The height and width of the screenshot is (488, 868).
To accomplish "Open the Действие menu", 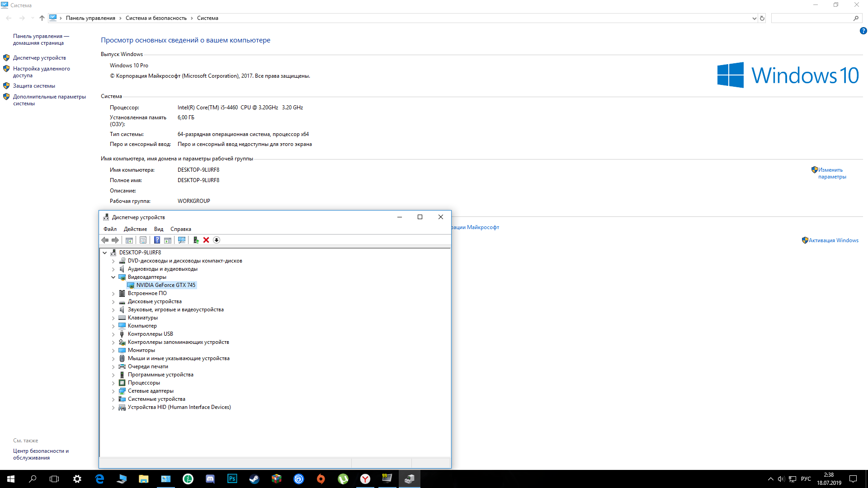I will (135, 229).
